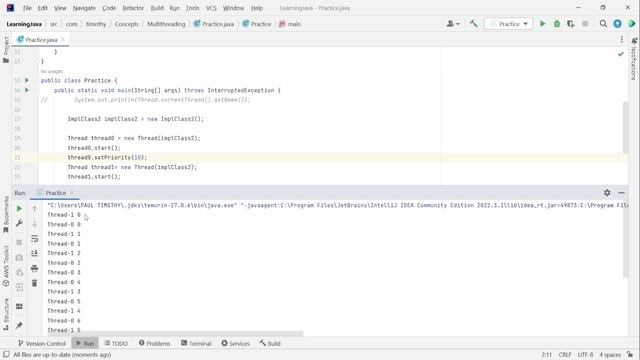Image resolution: width=640 pixels, height=360 pixels.
Task: Click the IDE update arrow icon
Action: click(618, 24)
